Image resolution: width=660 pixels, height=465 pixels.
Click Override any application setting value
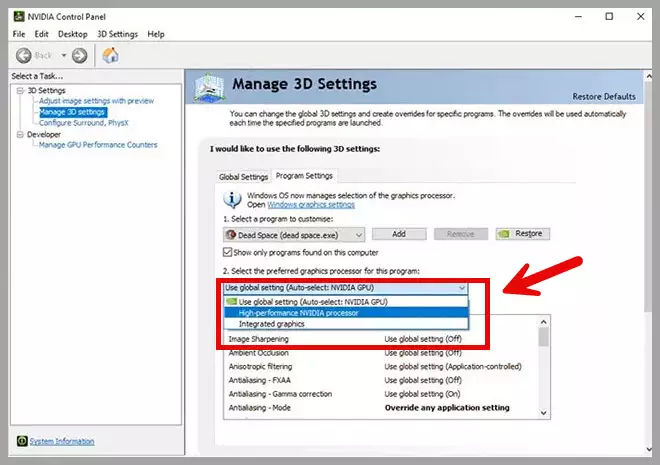(447, 408)
